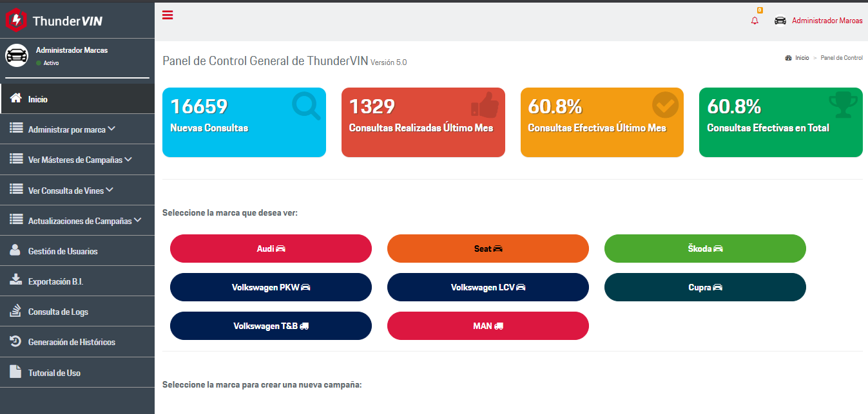Click the list icon beside Actualizaciones de Campañas

[x=17, y=220]
